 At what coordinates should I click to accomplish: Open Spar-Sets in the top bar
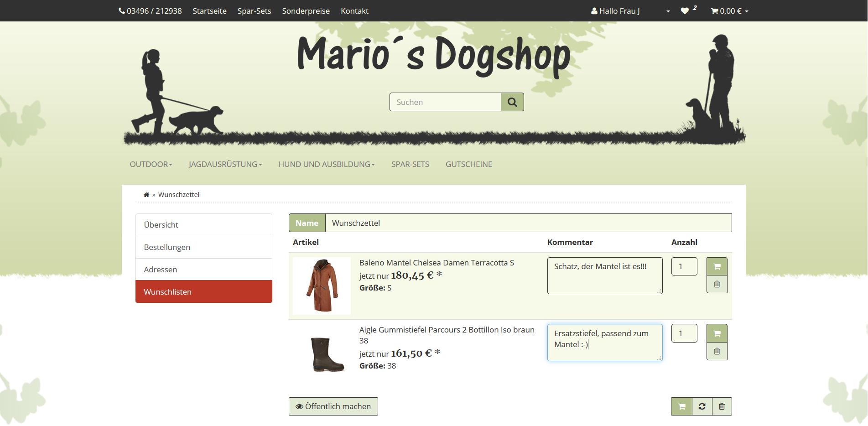coord(254,11)
